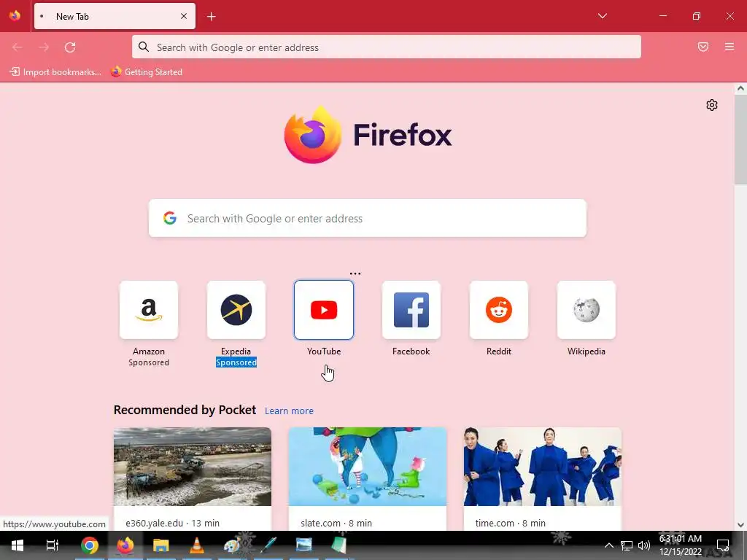The image size is (747, 560).
Task: Open the slate.com story thumbnail
Action: coord(368,467)
